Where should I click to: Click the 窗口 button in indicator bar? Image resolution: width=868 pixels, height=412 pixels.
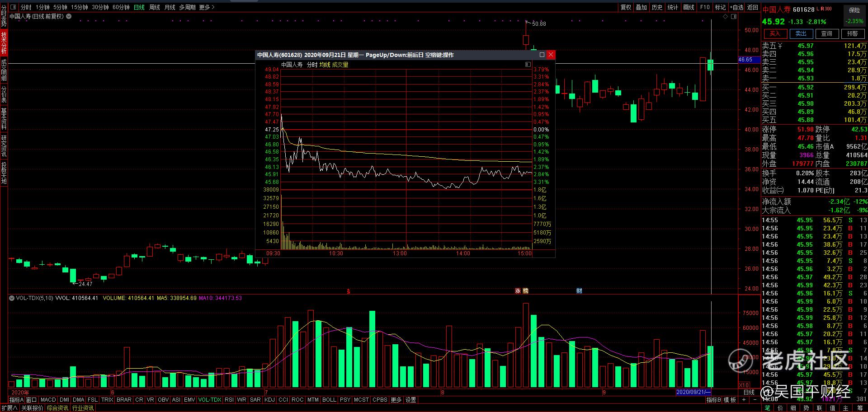(x=31, y=400)
